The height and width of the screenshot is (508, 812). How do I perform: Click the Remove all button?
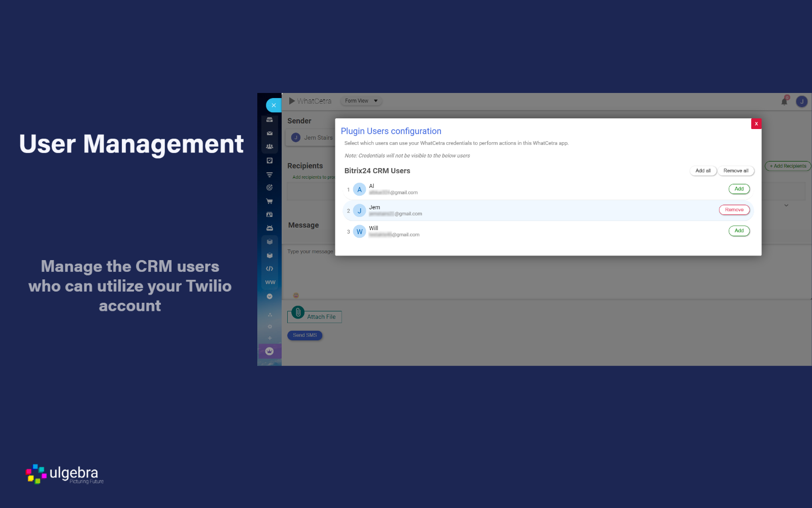pos(736,171)
